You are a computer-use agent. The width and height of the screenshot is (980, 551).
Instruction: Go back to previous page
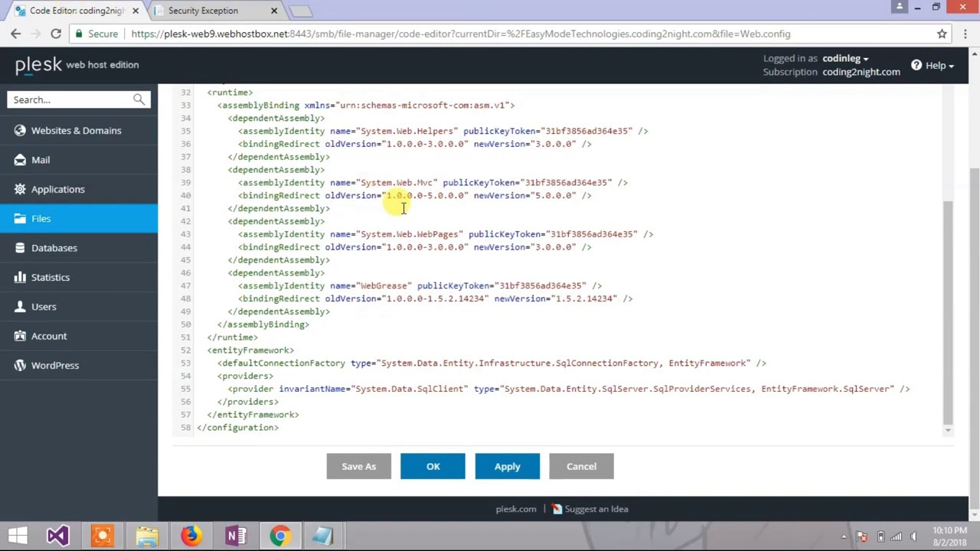pos(15,34)
